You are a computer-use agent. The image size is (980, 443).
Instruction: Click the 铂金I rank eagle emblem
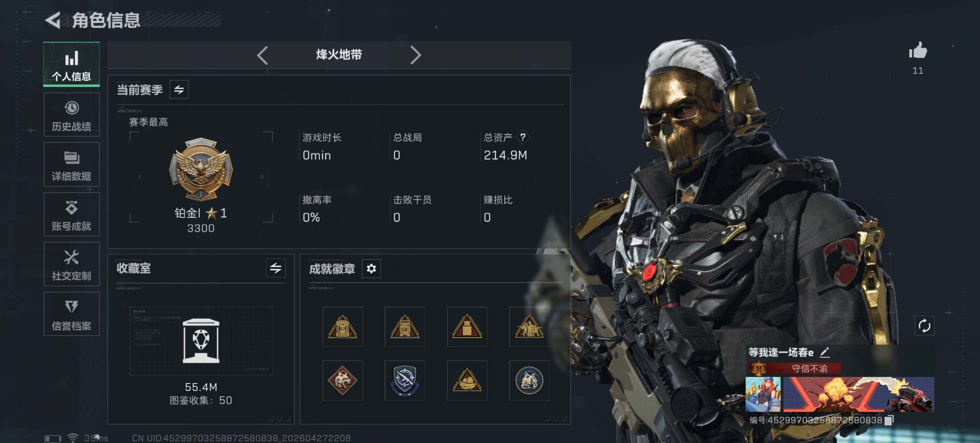coord(201,169)
